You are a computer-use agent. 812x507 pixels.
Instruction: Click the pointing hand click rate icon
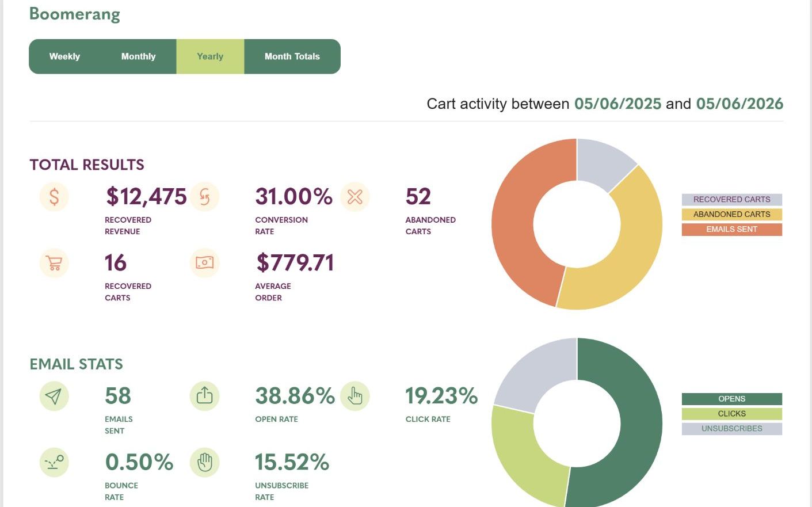coord(355,396)
